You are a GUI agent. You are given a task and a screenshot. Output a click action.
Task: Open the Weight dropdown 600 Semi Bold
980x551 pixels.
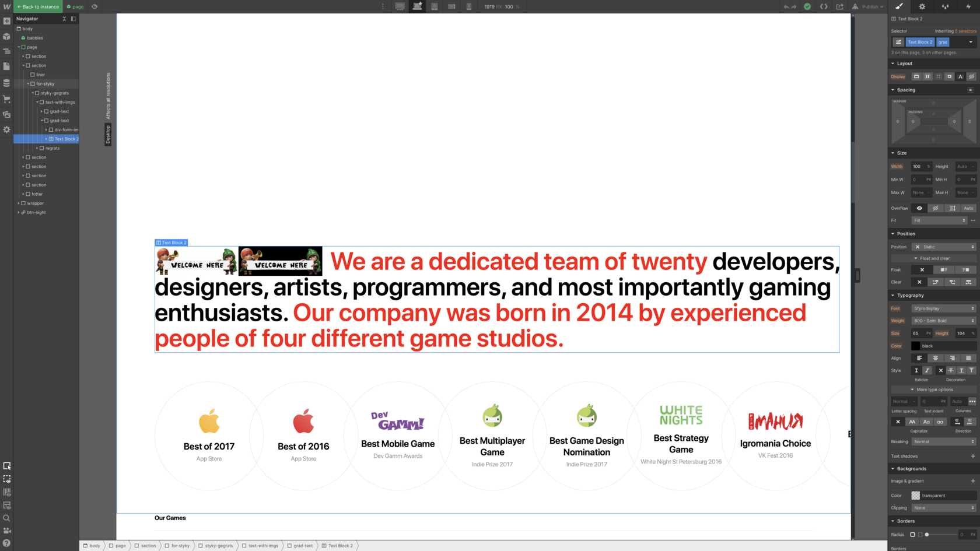pyautogui.click(x=943, y=321)
